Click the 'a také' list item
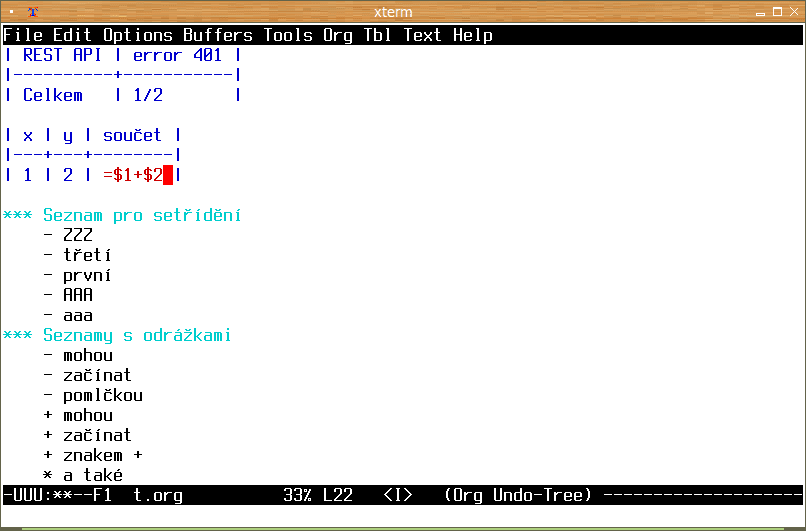806x531 pixels. 93,475
